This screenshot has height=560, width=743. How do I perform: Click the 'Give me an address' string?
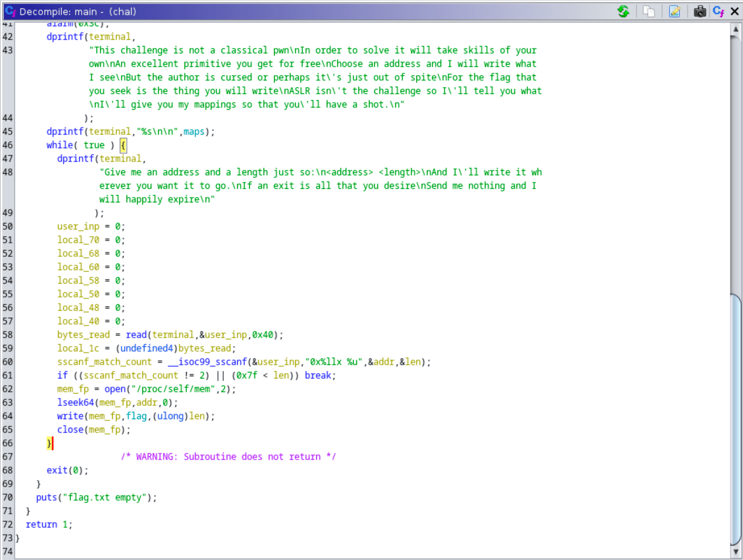[321, 186]
